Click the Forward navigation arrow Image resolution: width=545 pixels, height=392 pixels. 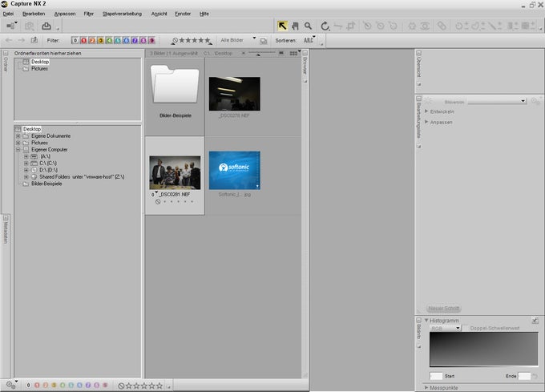(x=21, y=40)
